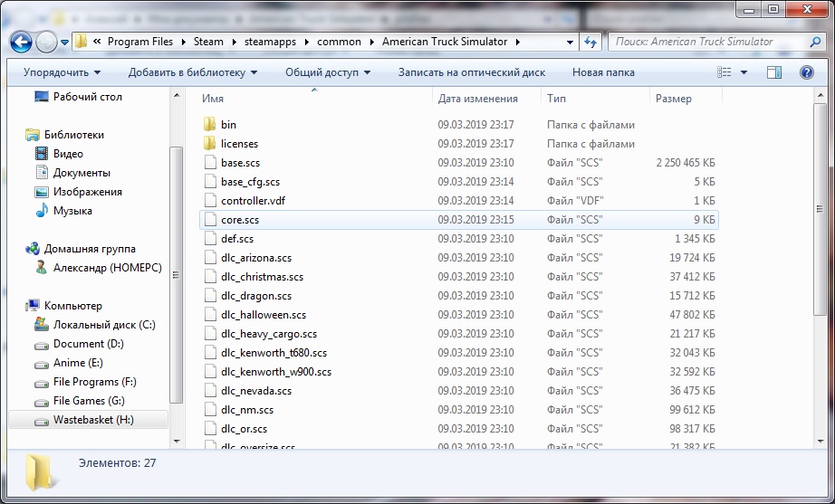Click the Document (D:) drive icon
Viewport: 835px width, 504px height.
42,346
